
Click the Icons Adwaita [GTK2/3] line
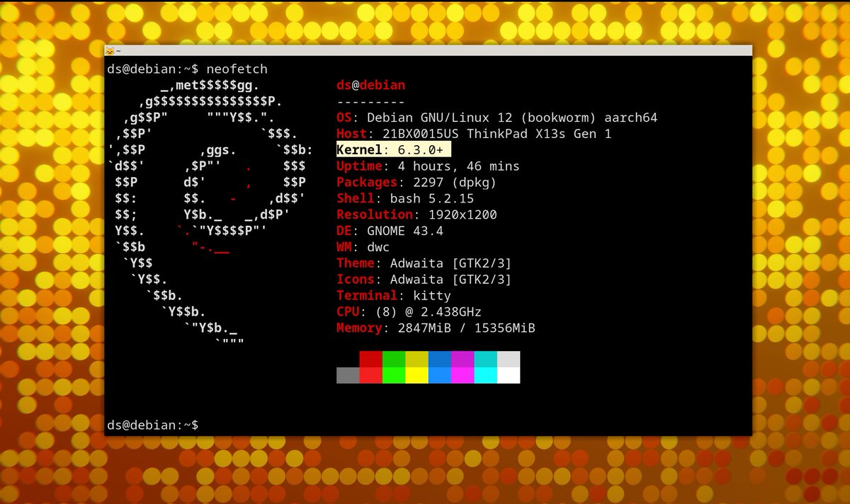click(424, 280)
